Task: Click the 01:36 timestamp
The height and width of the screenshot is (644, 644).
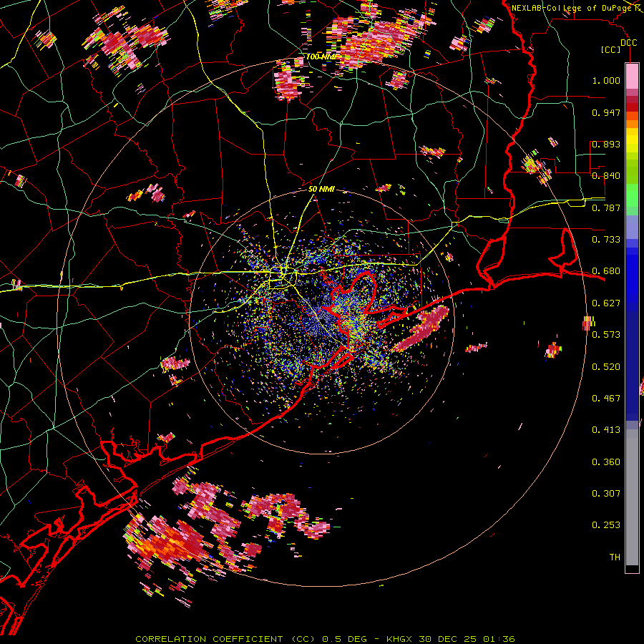Action: tap(499, 639)
